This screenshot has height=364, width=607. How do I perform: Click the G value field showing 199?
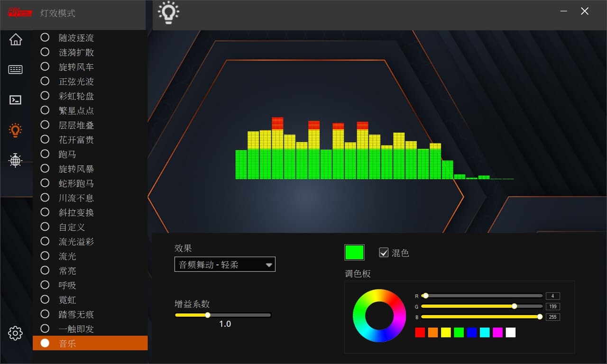click(553, 306)
